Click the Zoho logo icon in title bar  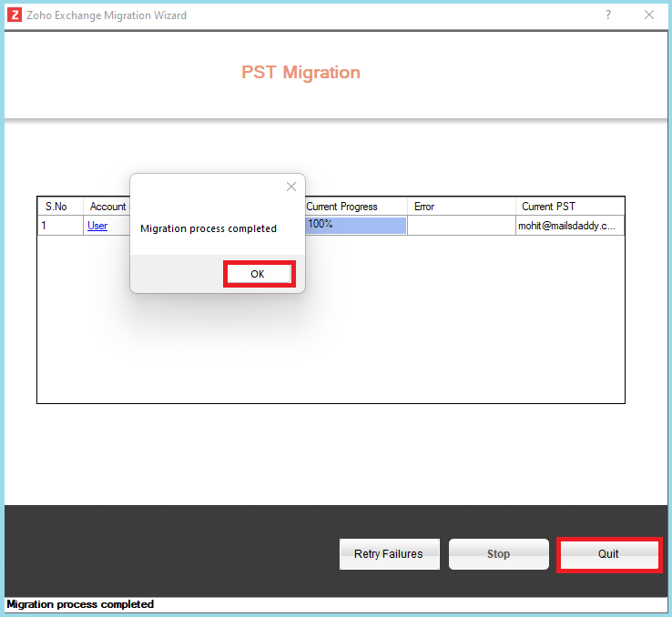[x=15, y=15]
